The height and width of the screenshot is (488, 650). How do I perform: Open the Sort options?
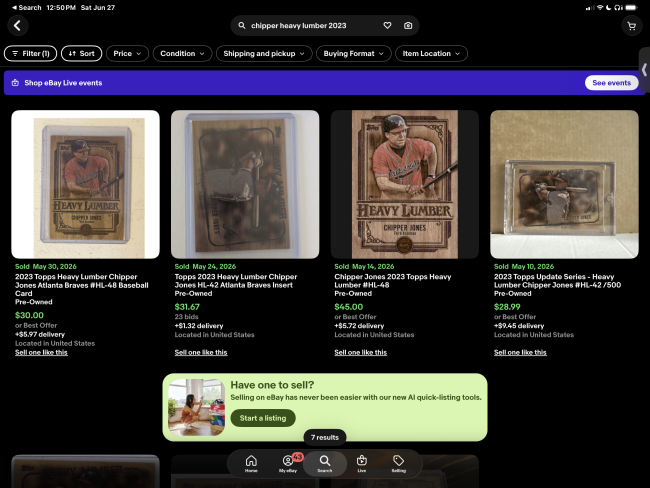(x=82, y=53)
